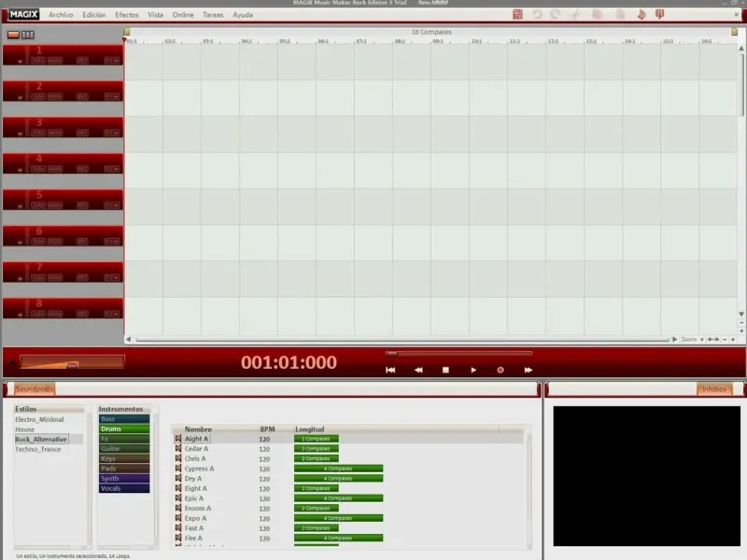Toggle Solo on track 1
The image size is (747, 560).
coord(38,61)
